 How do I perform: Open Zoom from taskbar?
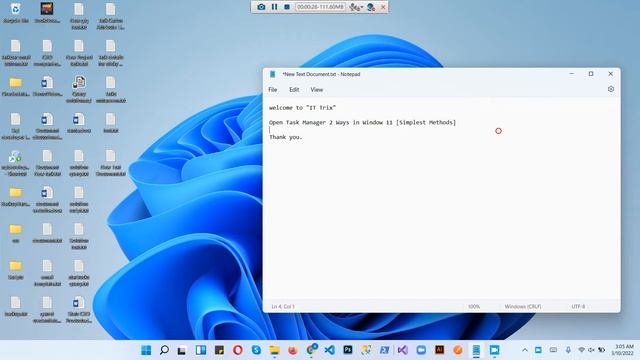[x=421, y=350]
